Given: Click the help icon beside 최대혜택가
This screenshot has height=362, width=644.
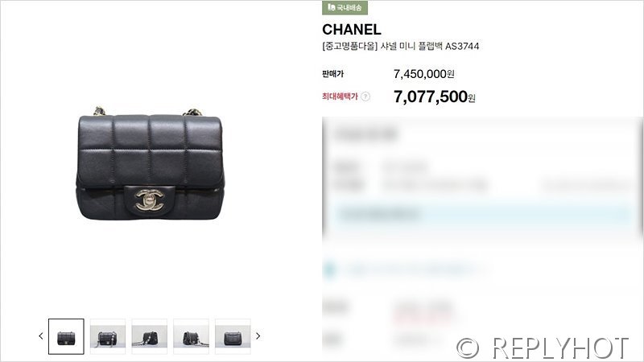Looking at the screenshot, I should click(365, 97).
